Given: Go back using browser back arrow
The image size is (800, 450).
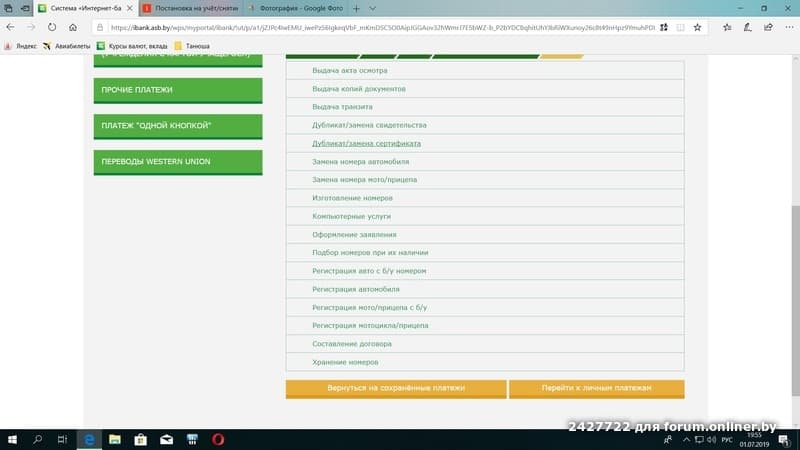Looking at the screenshot, I should [10, 27].
